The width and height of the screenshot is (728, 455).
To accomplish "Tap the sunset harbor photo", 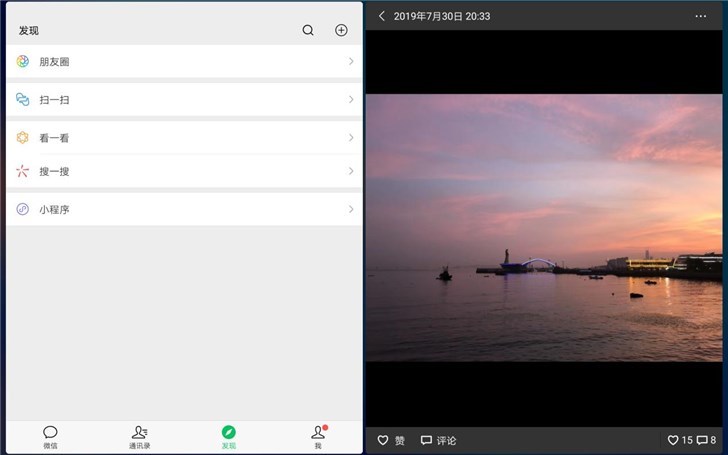I will point(544,228).
